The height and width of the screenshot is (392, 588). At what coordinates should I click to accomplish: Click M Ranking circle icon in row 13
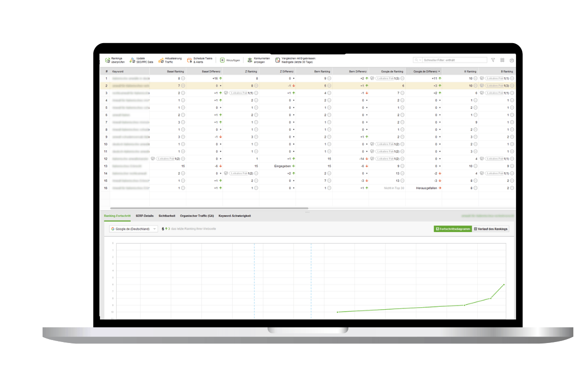click(476, 166)
